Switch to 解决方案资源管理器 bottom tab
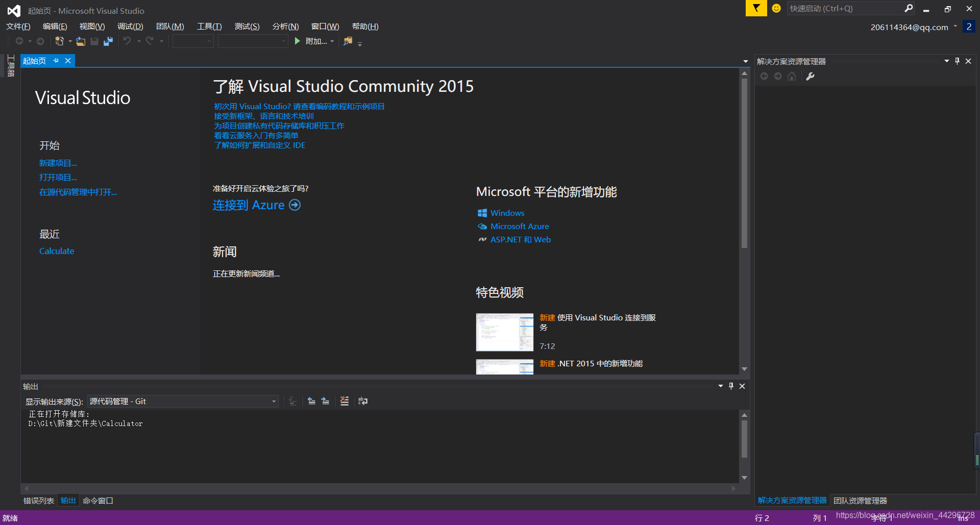Screen dimensions: 980x525 click(x=792, y=501)
